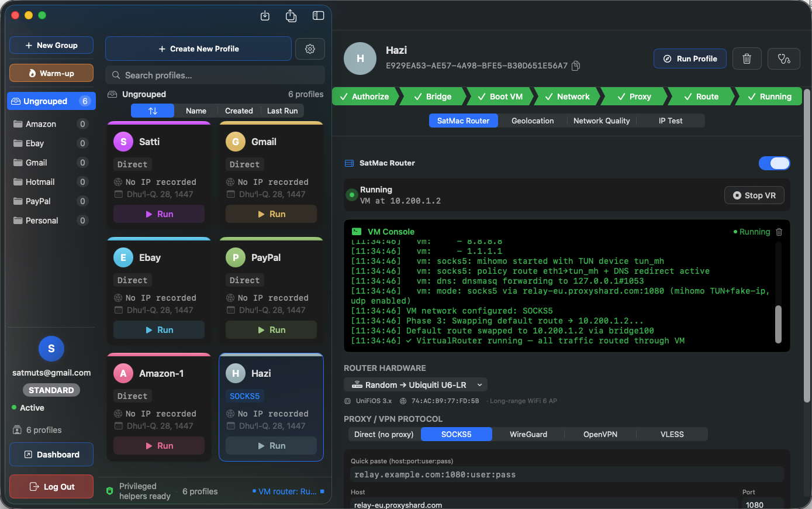
Task: Select WireGuard protocol option
Action: (528, 434)
